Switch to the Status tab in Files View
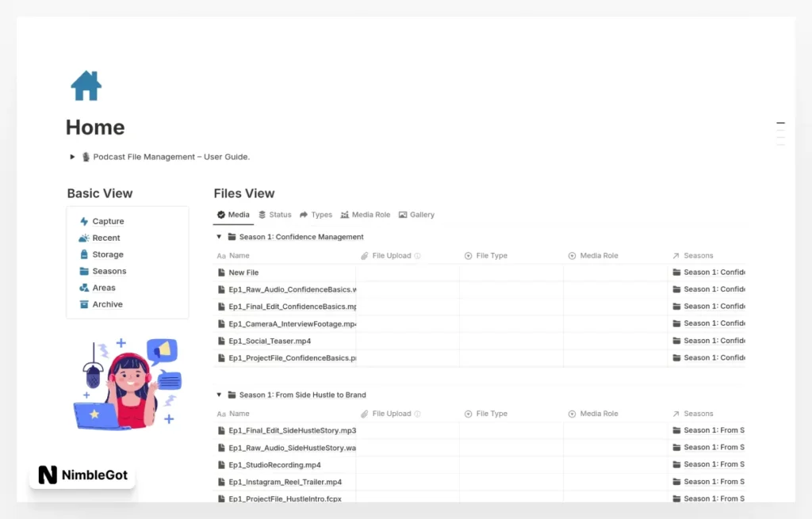 [x=274, y=214]
